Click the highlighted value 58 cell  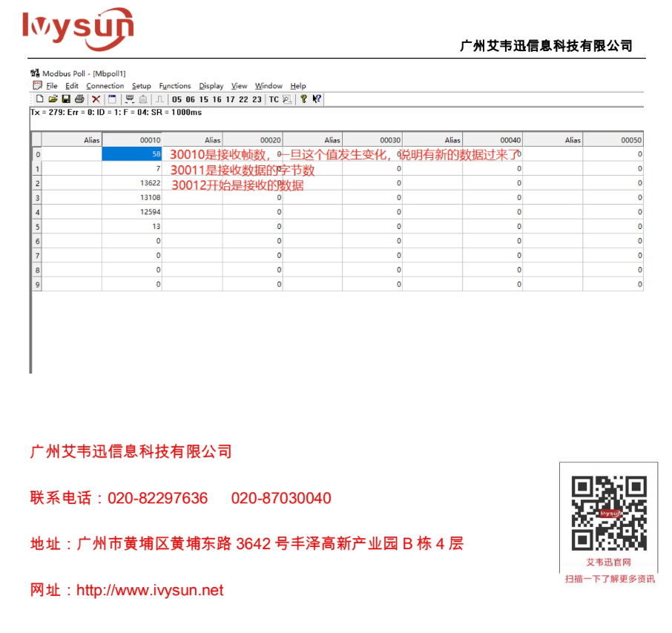[134, 153]
